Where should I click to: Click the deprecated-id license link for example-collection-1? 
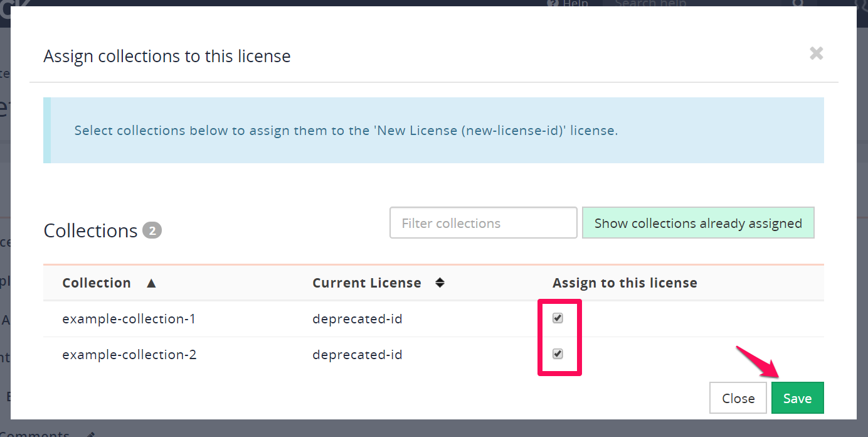click(x=357, y=318)
